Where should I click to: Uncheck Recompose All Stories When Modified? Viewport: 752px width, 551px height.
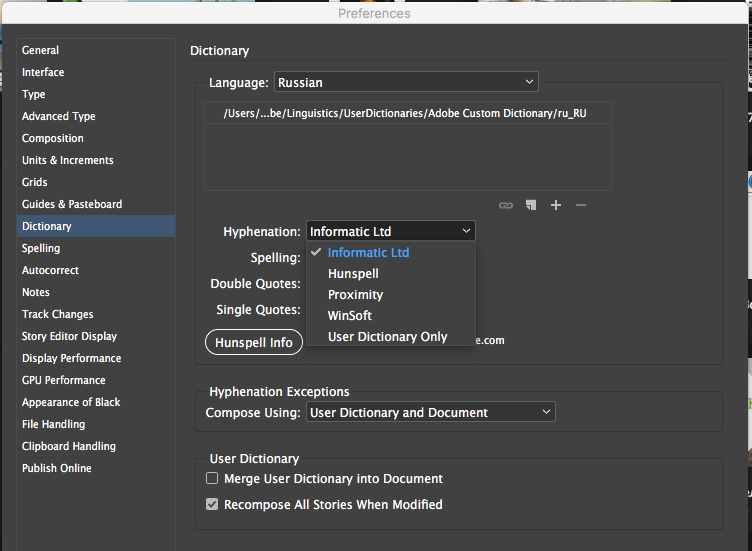tap(212, 505)
